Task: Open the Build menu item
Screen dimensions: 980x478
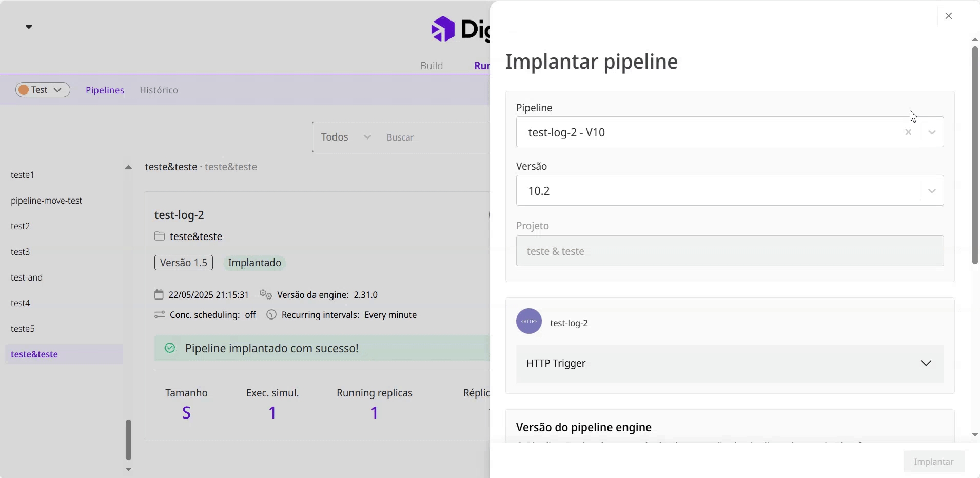Action: (431, 66)
